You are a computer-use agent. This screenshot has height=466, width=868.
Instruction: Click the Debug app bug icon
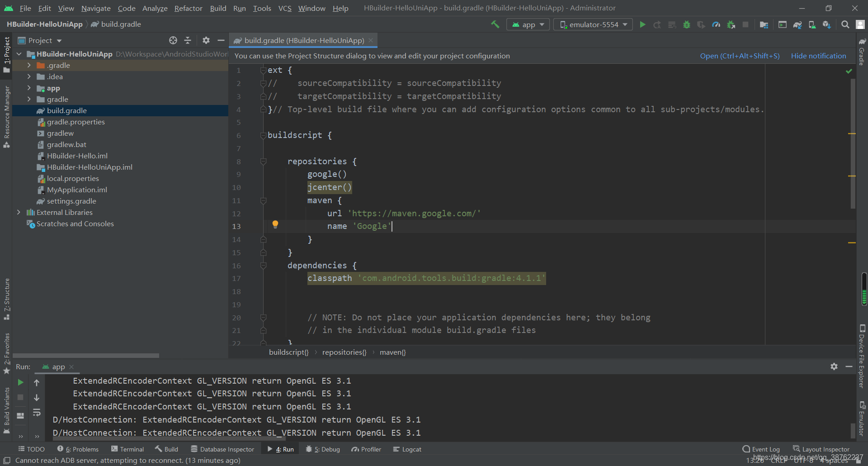tap(687, 24)
